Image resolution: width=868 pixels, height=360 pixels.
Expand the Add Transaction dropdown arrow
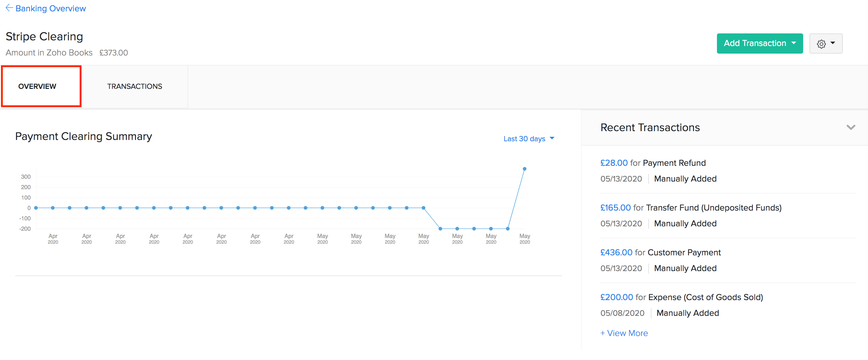[793, 43]
